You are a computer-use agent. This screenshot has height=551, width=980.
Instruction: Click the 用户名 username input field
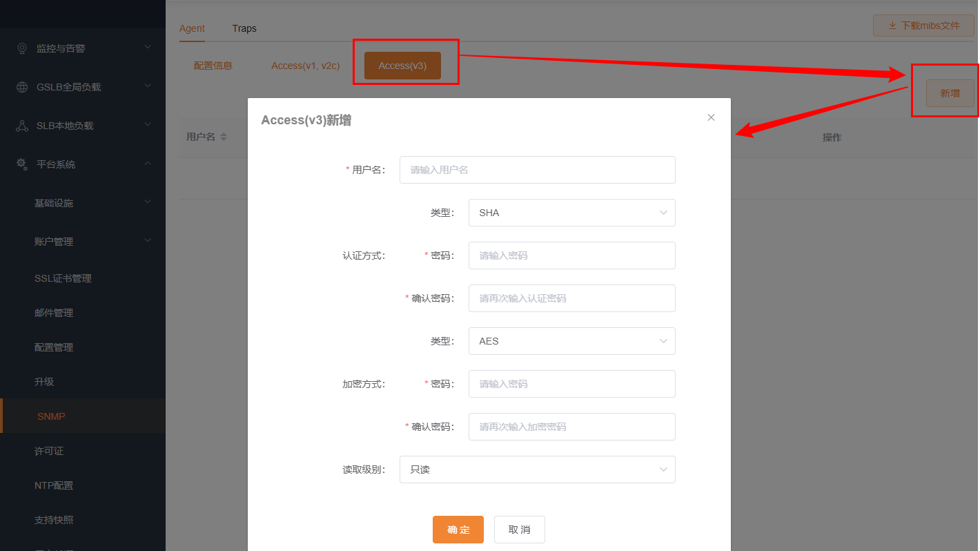coord(537,170)
